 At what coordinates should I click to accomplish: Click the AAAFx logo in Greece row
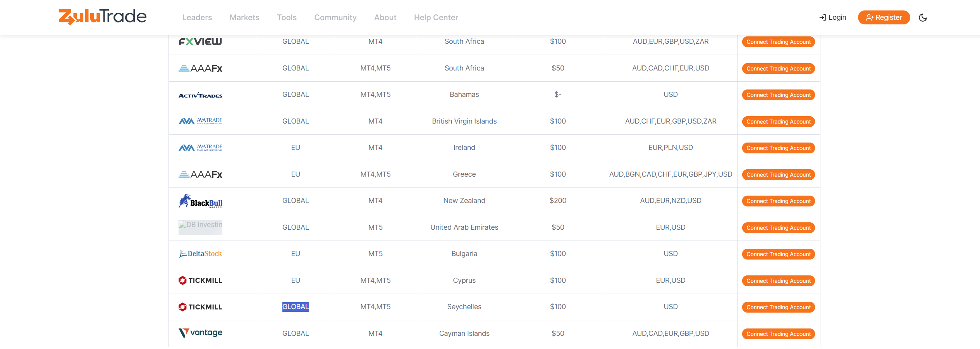pyautogui.click(x=200, y=174)
